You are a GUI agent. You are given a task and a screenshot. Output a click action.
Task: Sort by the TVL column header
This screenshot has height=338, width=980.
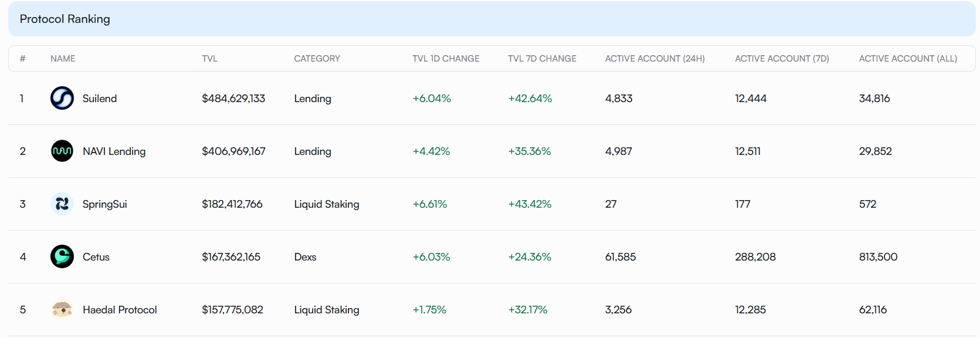209,59
